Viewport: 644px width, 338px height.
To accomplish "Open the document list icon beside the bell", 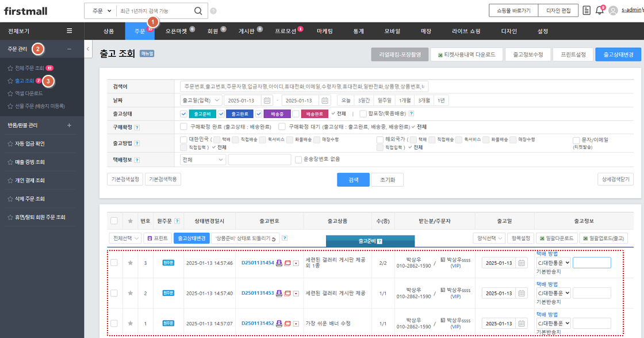I will [x=586, y=10].
